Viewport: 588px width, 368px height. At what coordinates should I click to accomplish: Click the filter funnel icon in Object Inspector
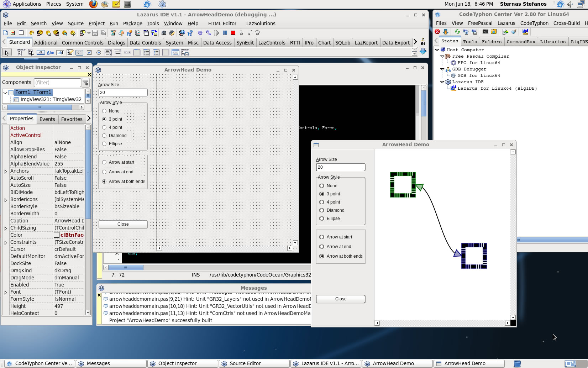click(x=86, y=83)
